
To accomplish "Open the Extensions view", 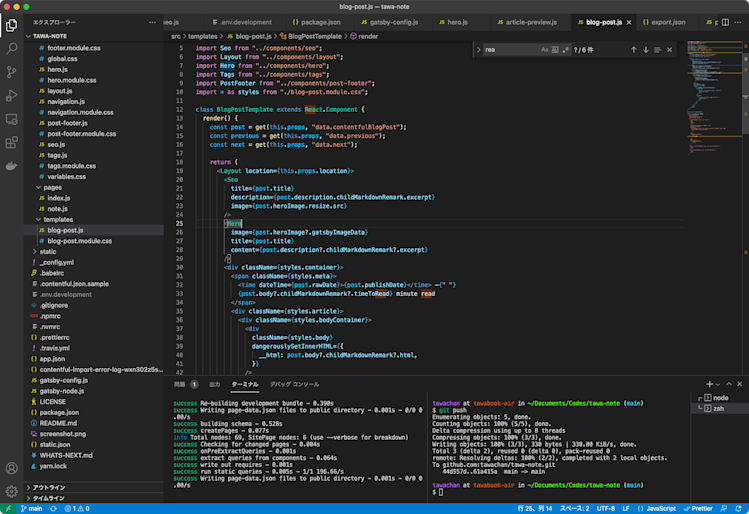I will pyautogui.click(x=11, y=142).
